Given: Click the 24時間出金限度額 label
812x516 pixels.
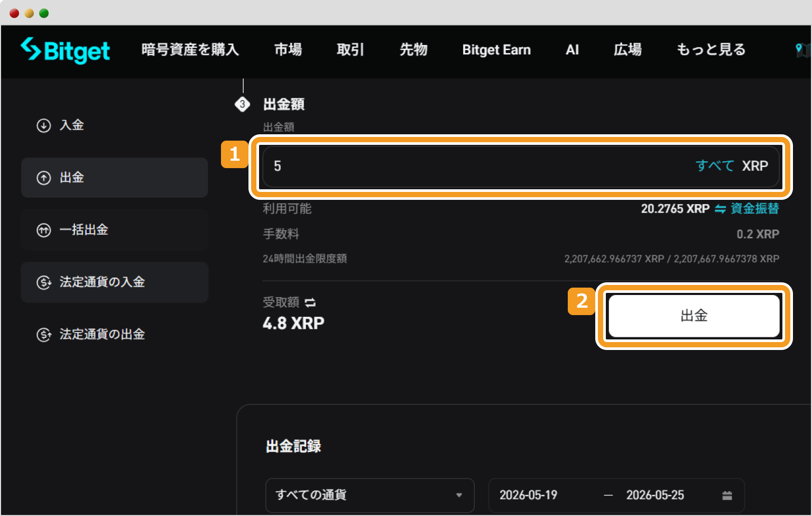Looking at the screenshot, I should coord(305,259).
